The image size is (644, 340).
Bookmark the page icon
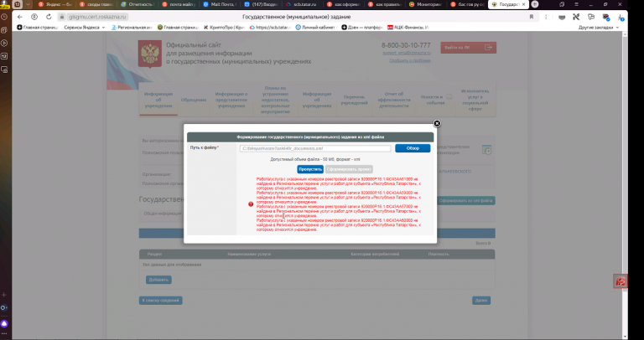click(532, 17)
